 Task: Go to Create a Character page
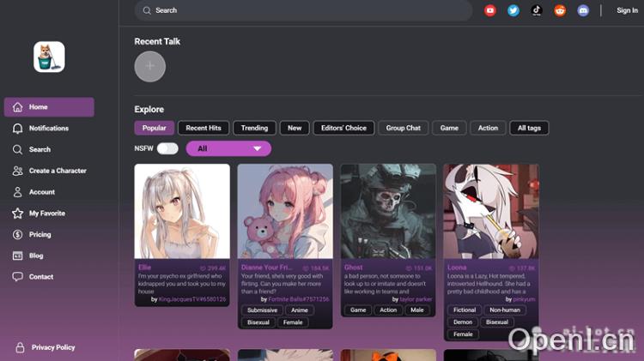[58, 171]
